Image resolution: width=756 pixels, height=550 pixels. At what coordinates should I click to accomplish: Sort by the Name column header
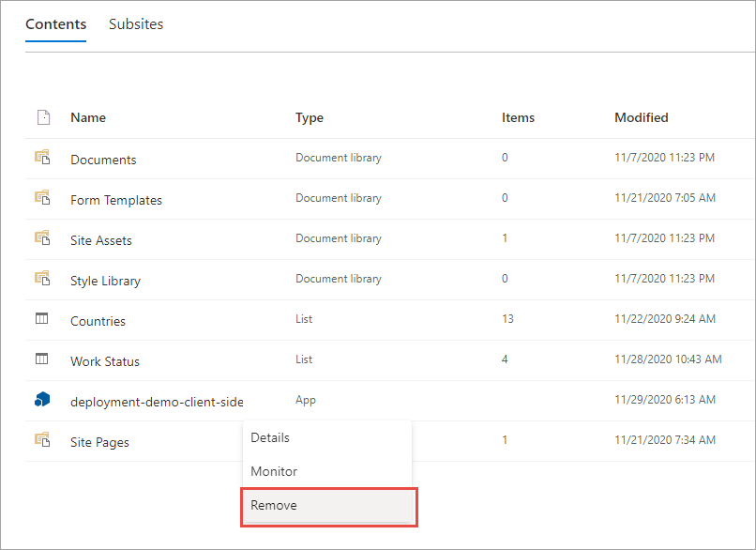click(88, 117)
